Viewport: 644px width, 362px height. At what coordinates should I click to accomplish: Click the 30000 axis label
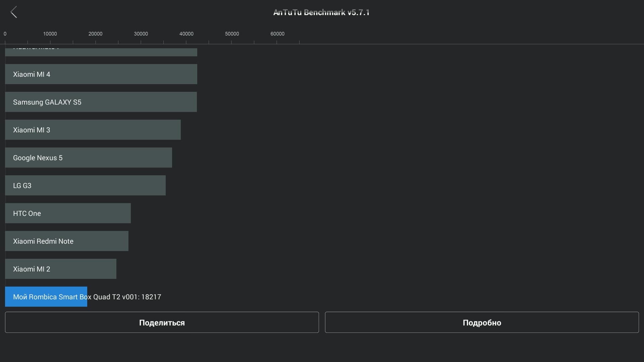click(141, 34)
